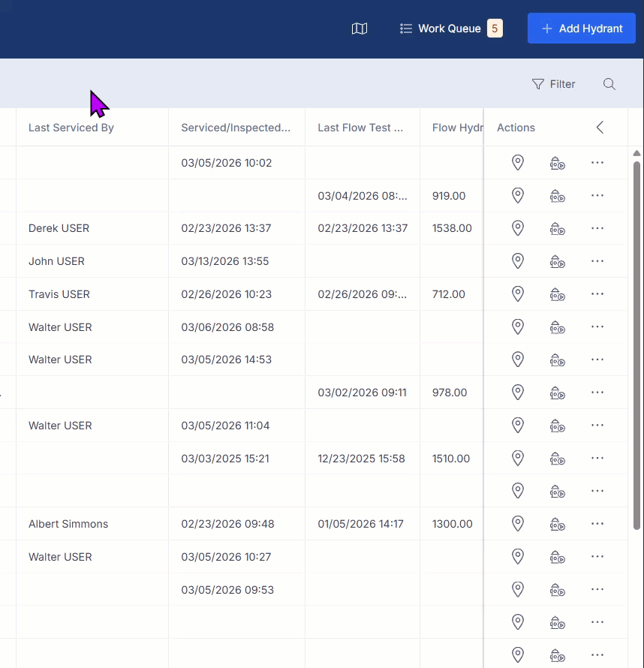Collapse the Actions column with chevron
Viewport: 644px width, 668px height.
[600, 127]
